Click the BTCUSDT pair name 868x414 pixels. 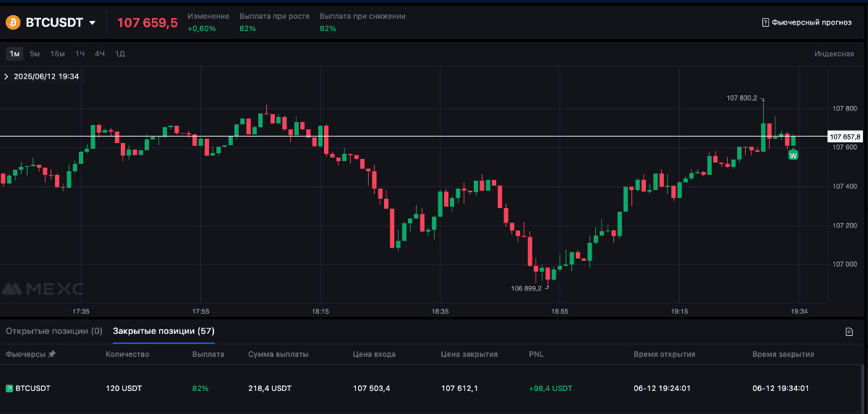tap(55, 23)
